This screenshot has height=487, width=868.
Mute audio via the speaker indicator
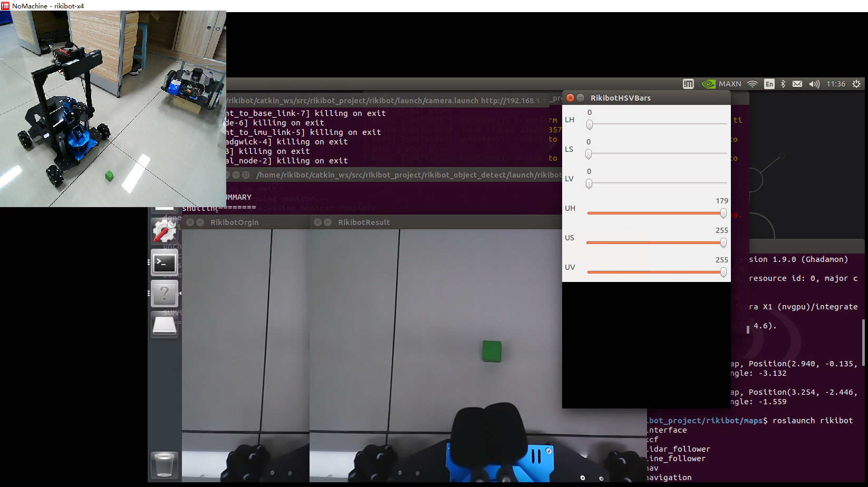814,83
